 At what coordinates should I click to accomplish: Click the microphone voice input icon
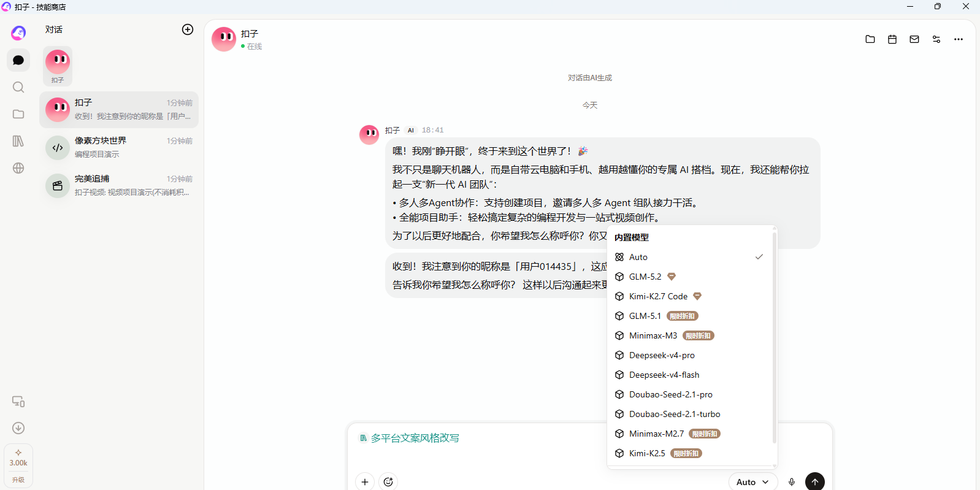point(792,482)
